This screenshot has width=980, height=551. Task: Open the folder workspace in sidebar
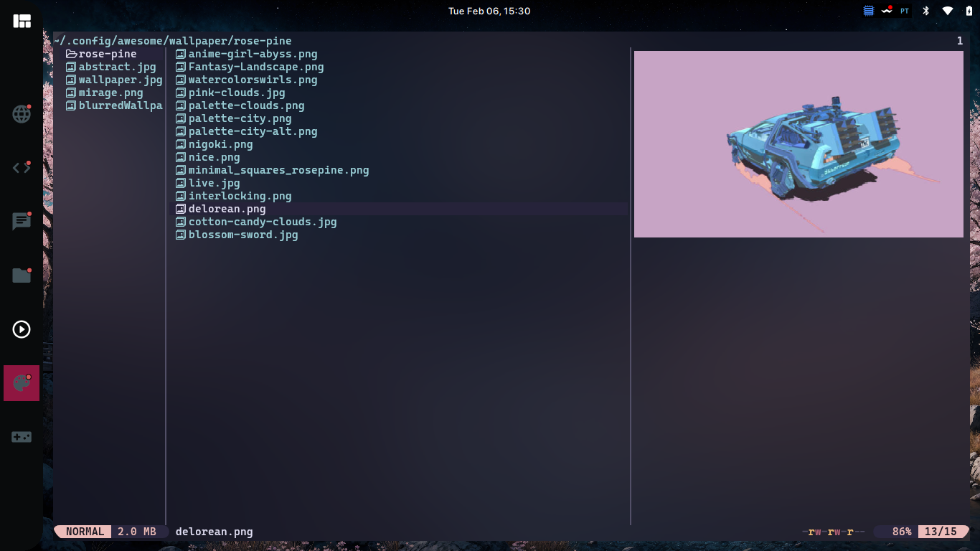[22, 275]
